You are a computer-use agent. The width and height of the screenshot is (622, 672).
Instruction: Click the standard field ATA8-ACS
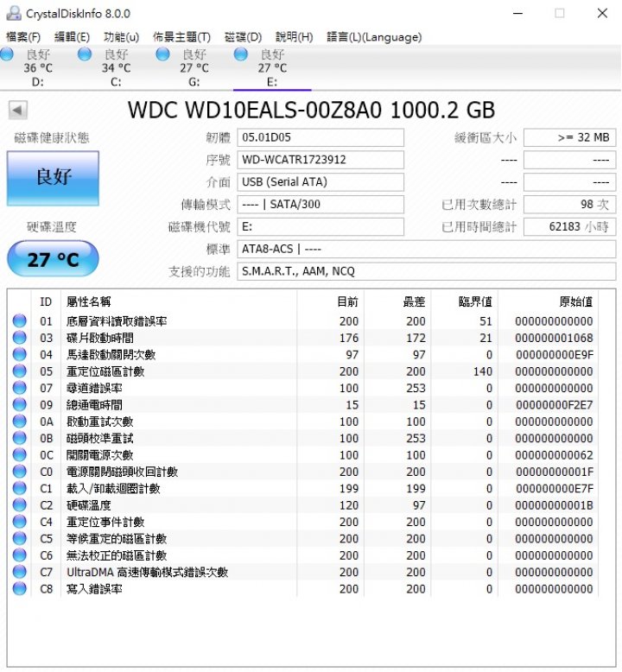click(427, 249)
